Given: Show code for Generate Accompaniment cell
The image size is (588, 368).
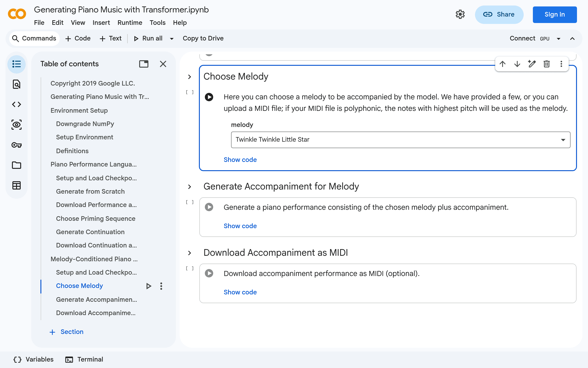Looking at the screenshot, I should (x=240, y=226).
